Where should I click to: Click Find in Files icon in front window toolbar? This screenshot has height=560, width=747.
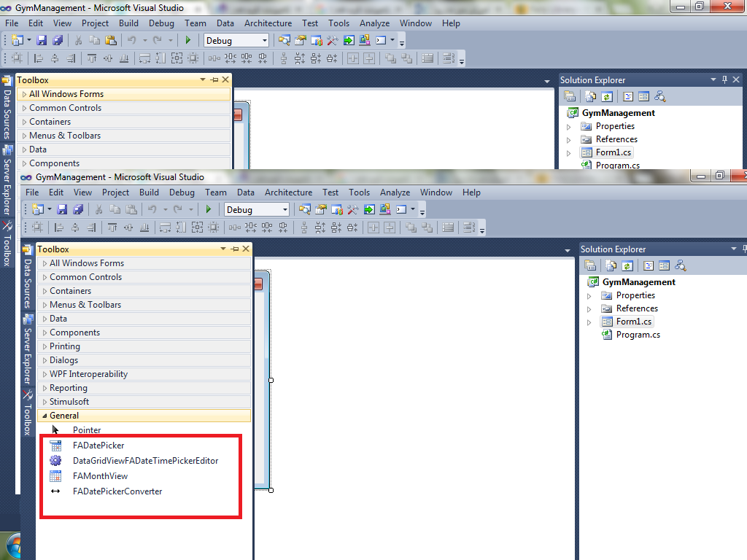(x=304, y=209)
